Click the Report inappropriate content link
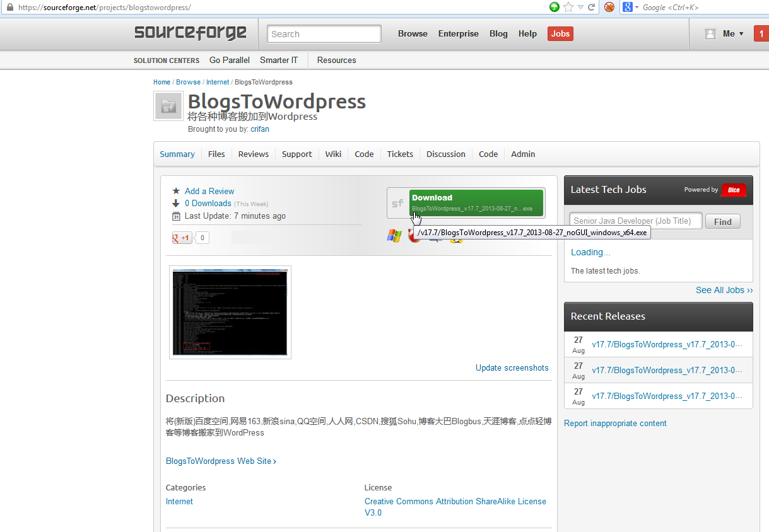The height and width of the screenshot is (532, 769). pos(615,423)
